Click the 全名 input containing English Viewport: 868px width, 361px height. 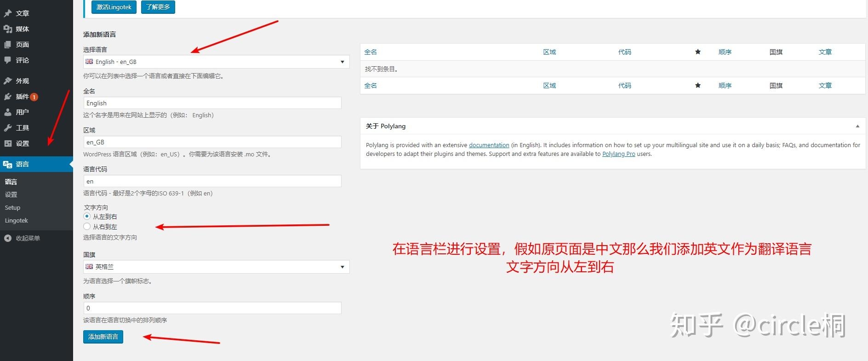pyautogui.click(x=212, y=103)
